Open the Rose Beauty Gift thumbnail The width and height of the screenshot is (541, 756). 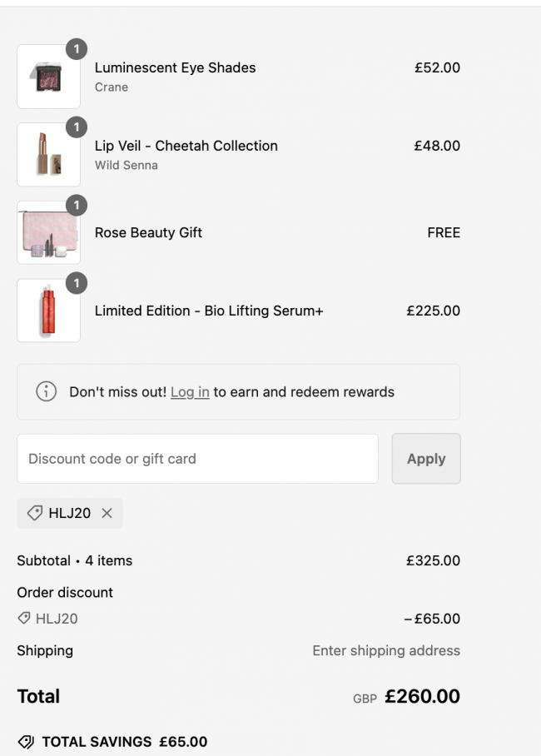point(48,234)
